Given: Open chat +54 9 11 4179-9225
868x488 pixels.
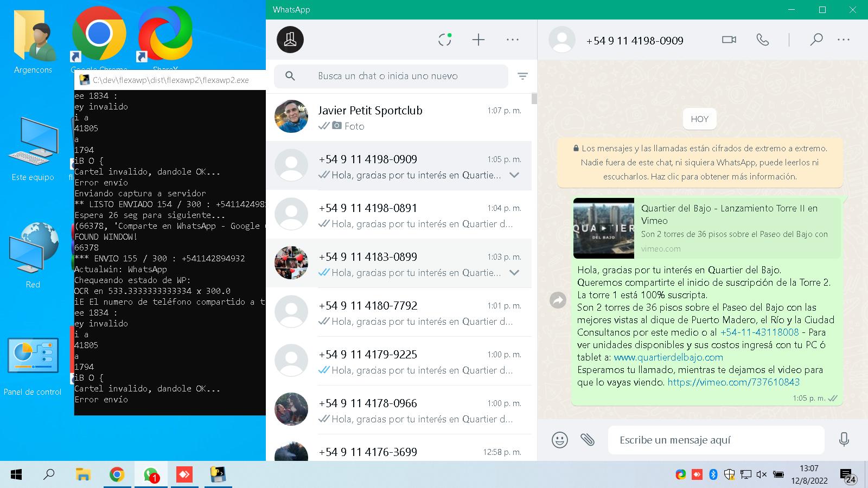Looking at the screenshot, I should pos(399,361).
